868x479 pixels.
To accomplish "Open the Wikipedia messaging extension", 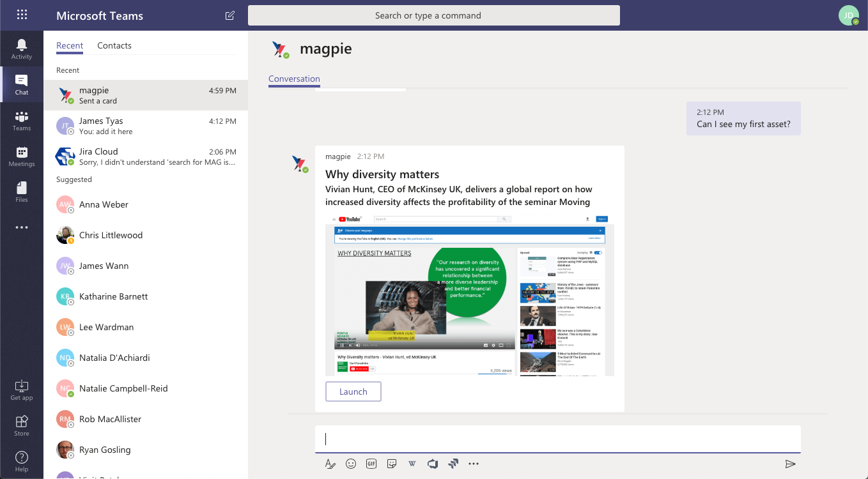I will (x=412, y=464).
